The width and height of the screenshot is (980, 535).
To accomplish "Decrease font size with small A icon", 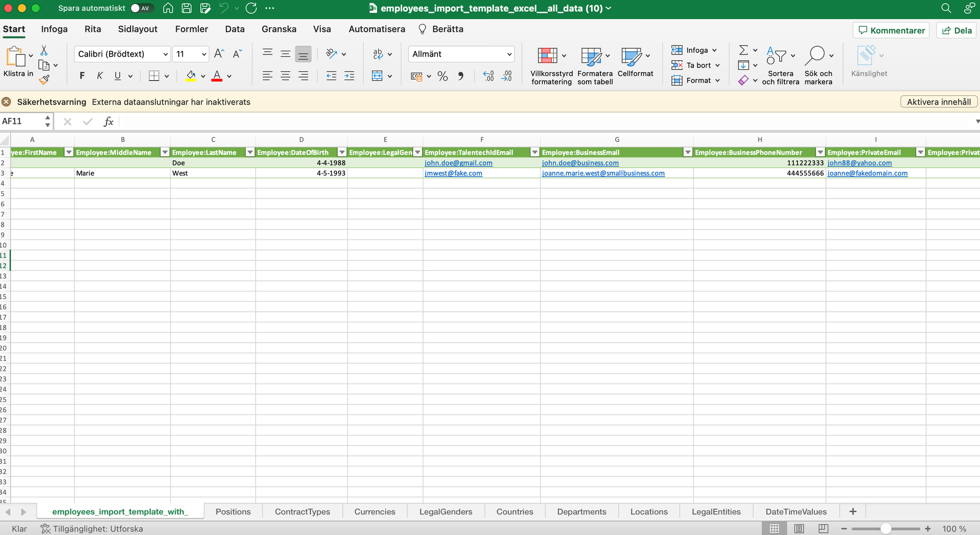I will 237,54.
